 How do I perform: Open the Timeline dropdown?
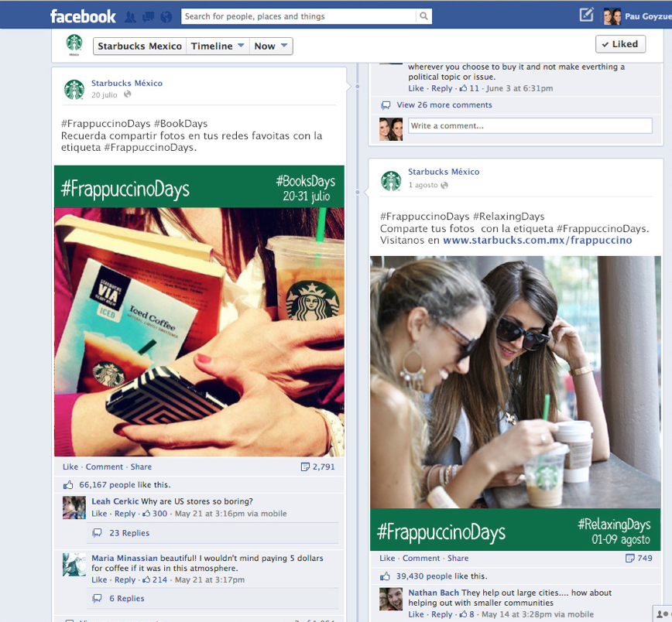tap(218, 46)
